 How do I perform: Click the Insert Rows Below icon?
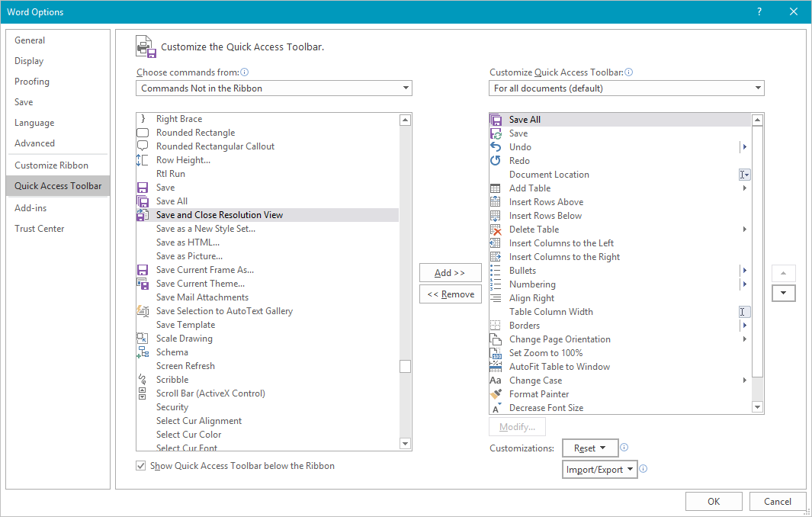pos(496,216)
